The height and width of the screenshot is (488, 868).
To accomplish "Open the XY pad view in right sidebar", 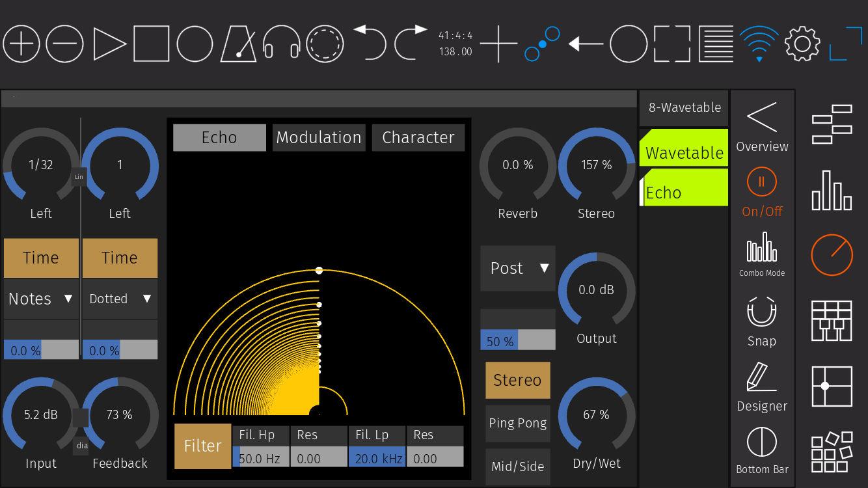I will (x=832, y=386).
